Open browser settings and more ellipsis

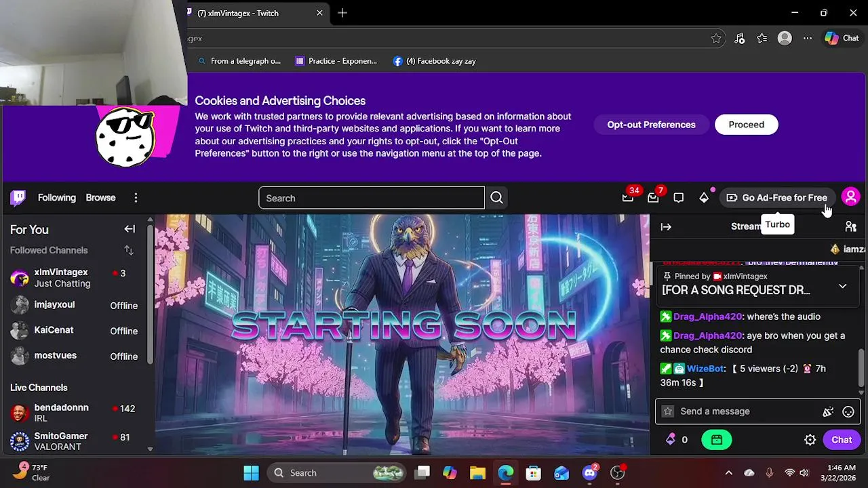pos(807,39)
